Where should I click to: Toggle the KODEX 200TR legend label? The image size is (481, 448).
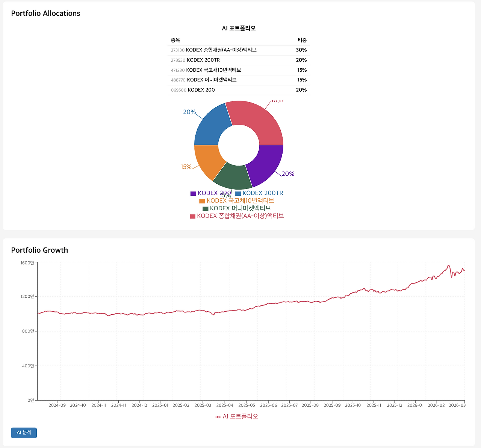263,193
